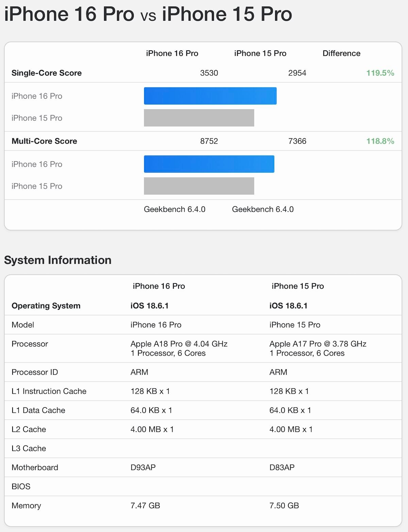Click iOS 18.6.1 under the iPhone 16 Pro column

pos(150,306)
